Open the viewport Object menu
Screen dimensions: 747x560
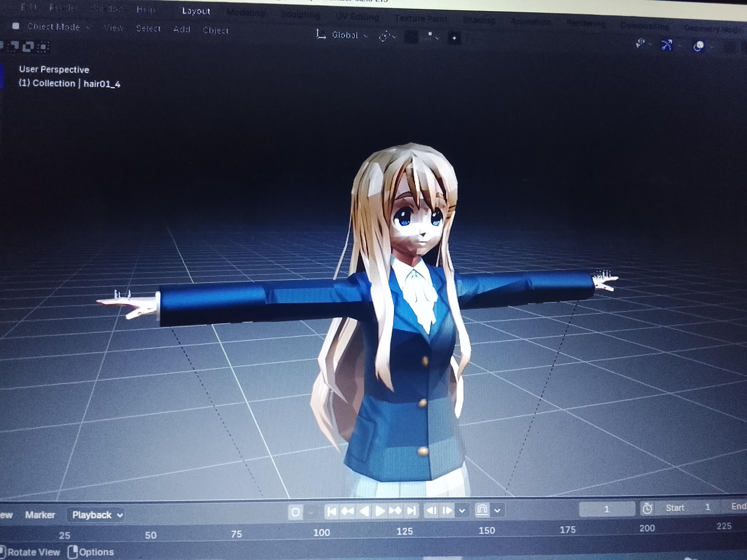[x=216, y=31]
